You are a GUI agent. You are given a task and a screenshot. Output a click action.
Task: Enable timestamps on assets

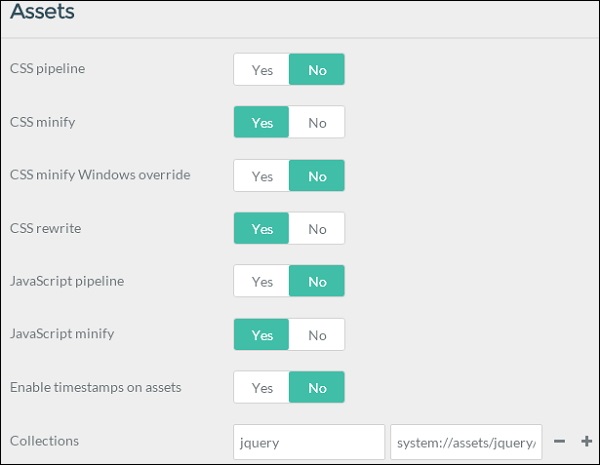click(262, 388)
